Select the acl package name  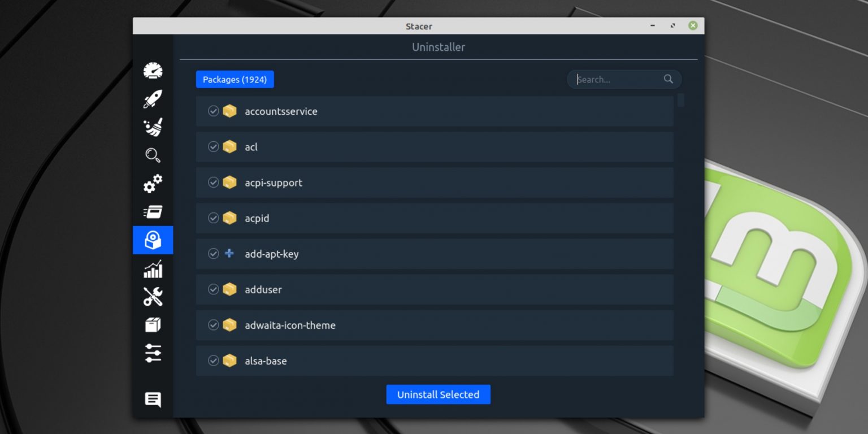[251, 147]
